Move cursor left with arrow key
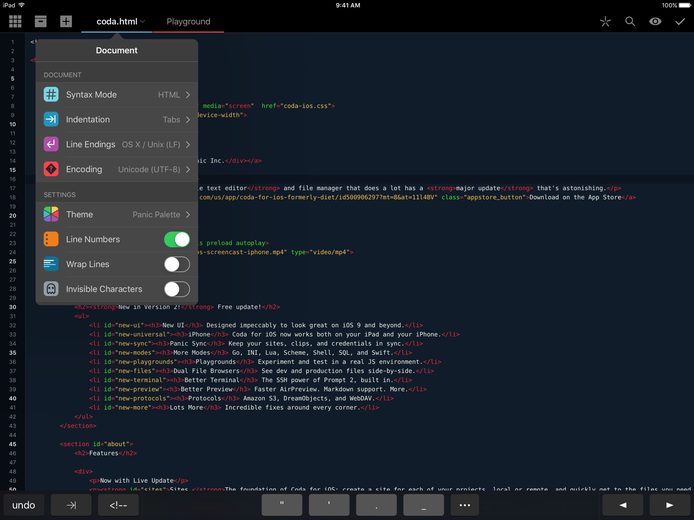 (623, 505)
